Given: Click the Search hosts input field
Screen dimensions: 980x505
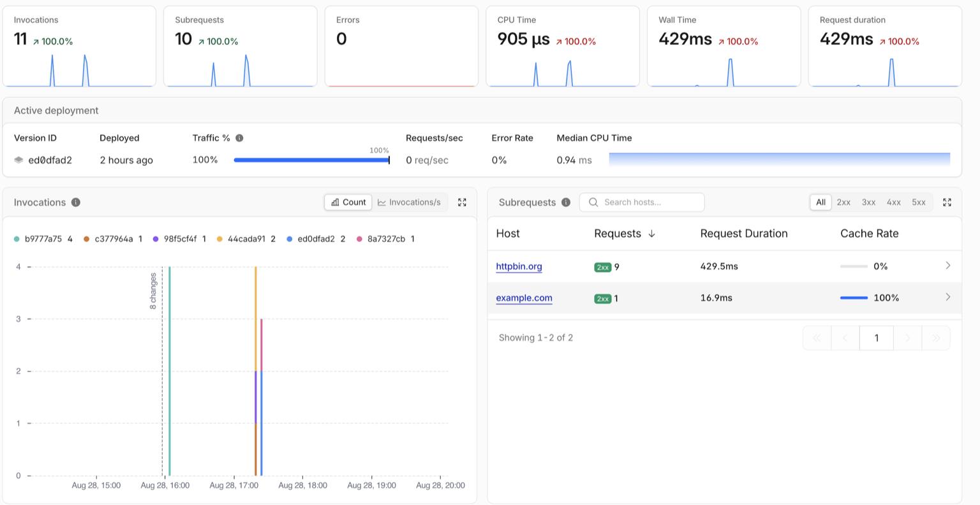Looking at the screenshot, I should pos(642,202).
